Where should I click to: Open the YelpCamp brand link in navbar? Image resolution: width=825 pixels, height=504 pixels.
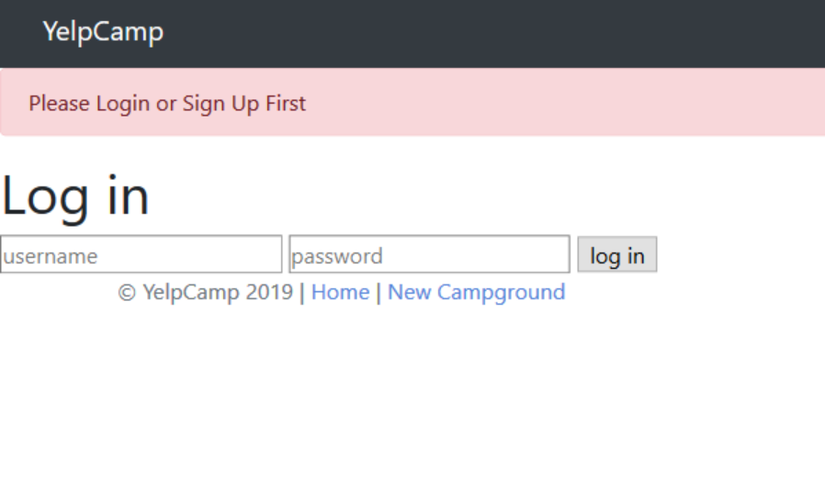coord(103,31)
